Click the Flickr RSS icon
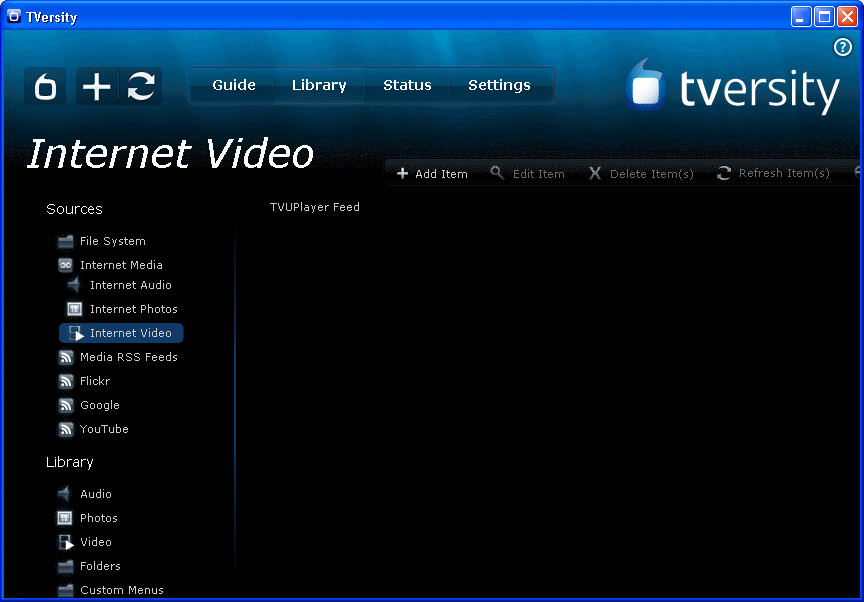 tap(66, 381)
